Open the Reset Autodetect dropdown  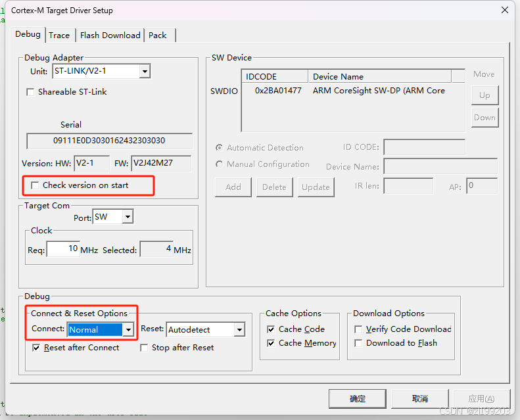point(239,329)
